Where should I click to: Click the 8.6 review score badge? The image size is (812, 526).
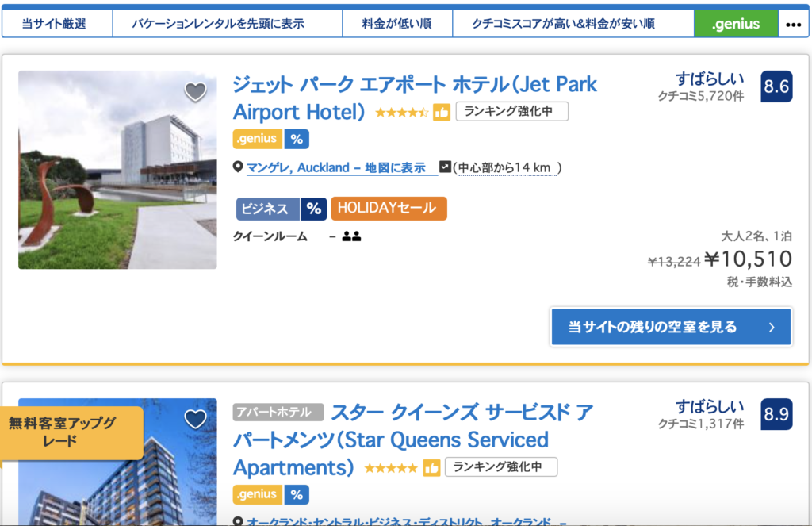pos(776,86)
